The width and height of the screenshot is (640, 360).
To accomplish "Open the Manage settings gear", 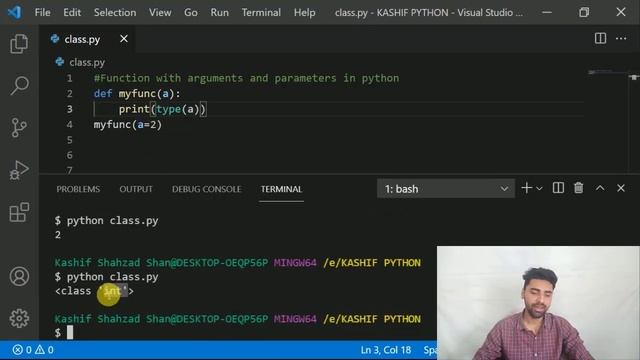I will click(19, 318).
